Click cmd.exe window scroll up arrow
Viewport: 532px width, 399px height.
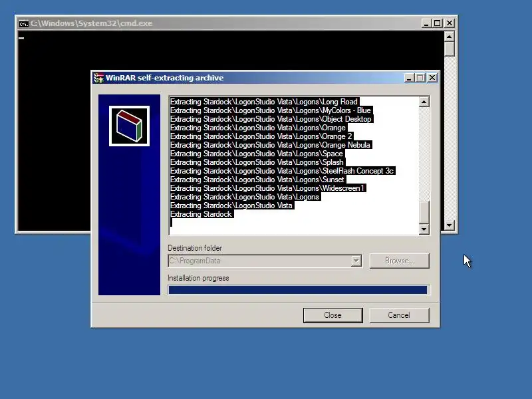pos(450,37)
